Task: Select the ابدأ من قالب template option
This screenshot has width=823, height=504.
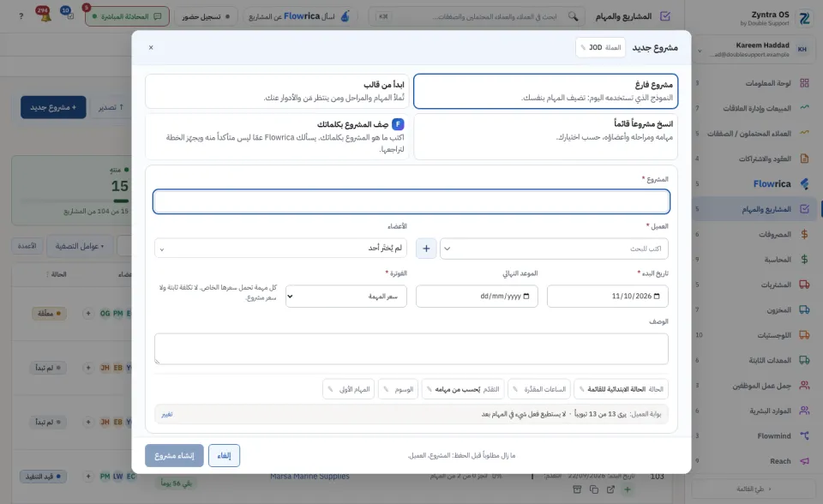Action: (277, 92)
